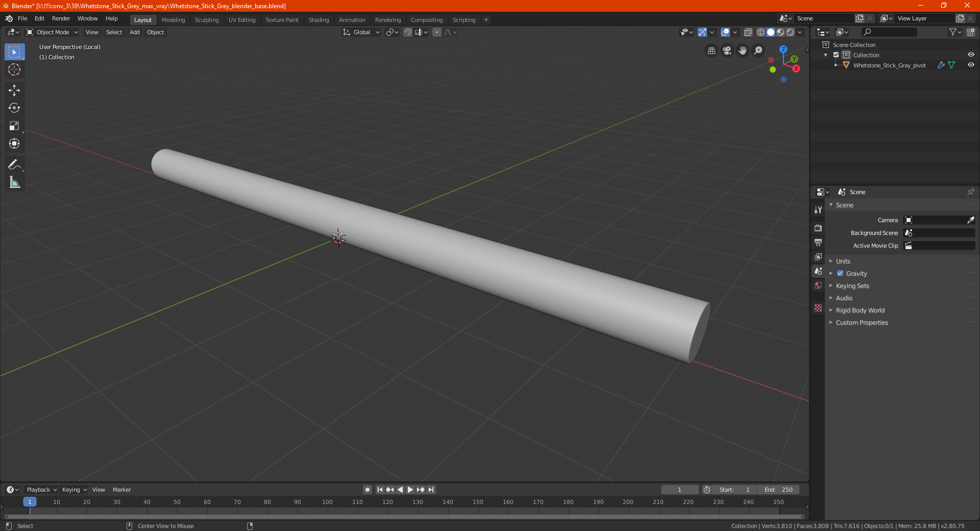Screen dimensions: 980x531
Task: Activate the 3D Cursor tool
Action: tap(14, 69)
